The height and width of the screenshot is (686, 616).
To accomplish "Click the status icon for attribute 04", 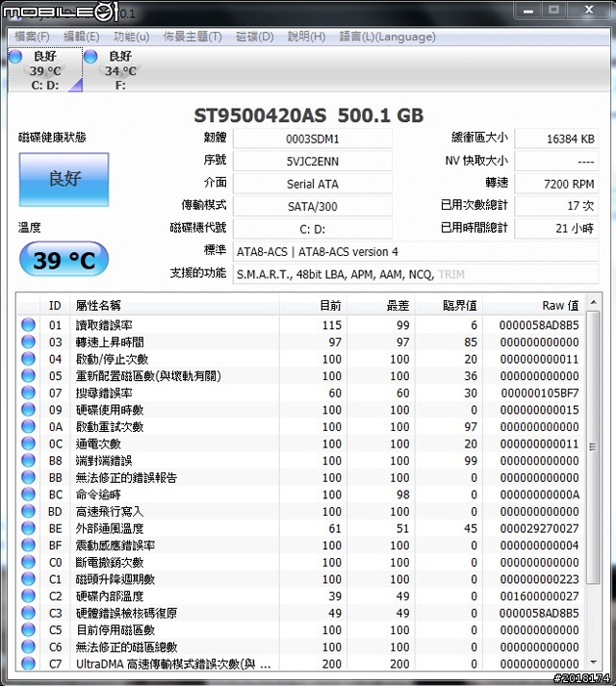I will click(28, 359).
